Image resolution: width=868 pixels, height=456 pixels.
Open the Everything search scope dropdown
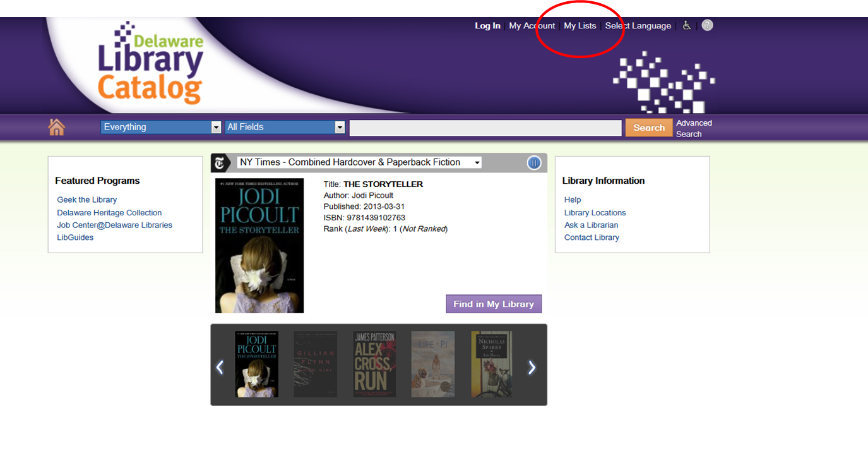click(160, 127)
